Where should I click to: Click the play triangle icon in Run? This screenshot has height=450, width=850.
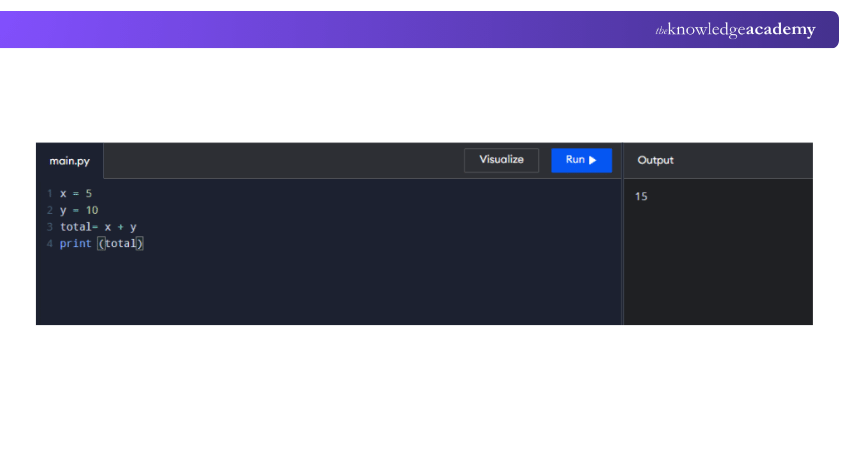593,160
